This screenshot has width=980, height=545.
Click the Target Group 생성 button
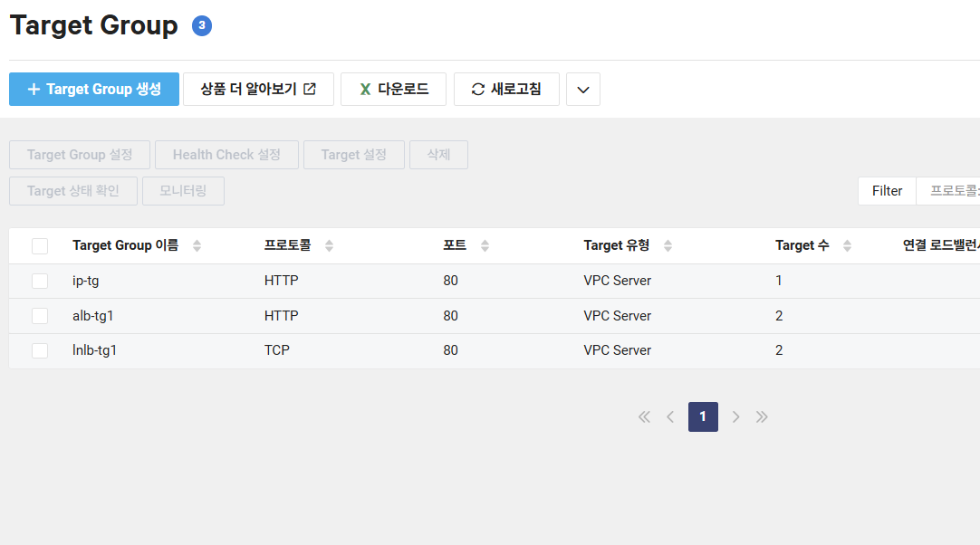point(93,89)
